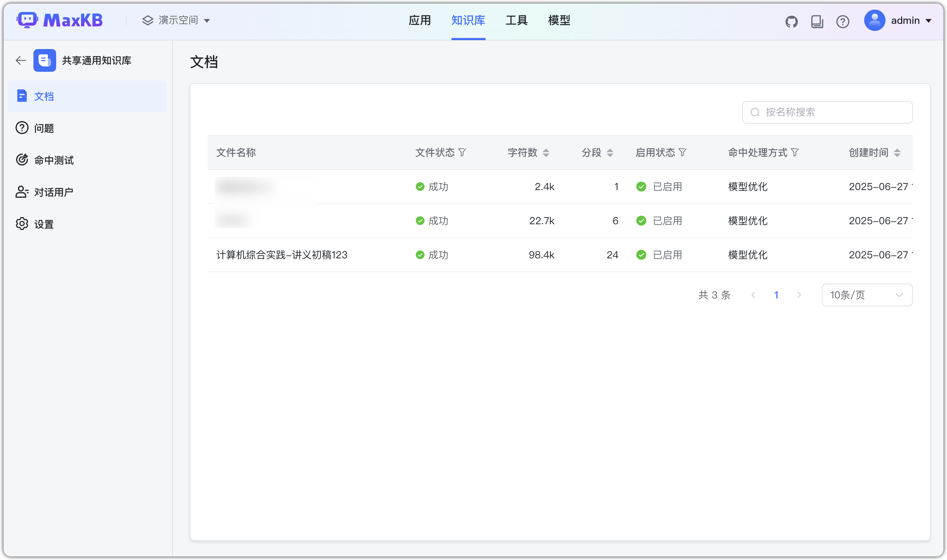Screen dimensions: 947x560
Task: Click the segment count 6 cell
Action: click(x=615, y=221)
